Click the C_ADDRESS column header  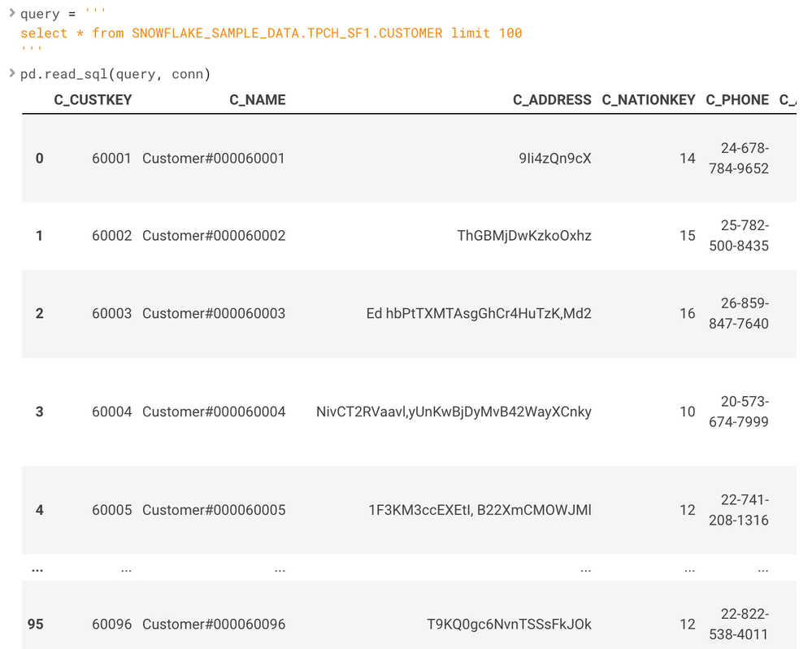(x=552, y=100)
